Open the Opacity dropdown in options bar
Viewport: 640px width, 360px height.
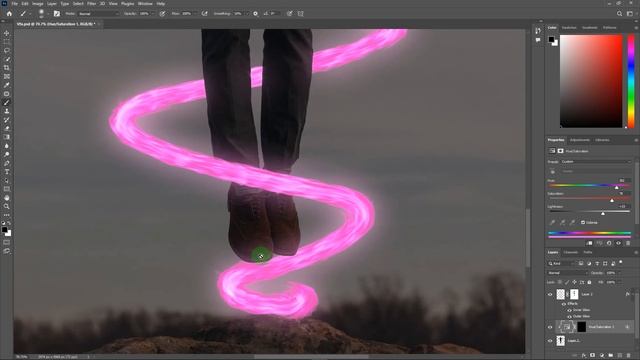152,13
